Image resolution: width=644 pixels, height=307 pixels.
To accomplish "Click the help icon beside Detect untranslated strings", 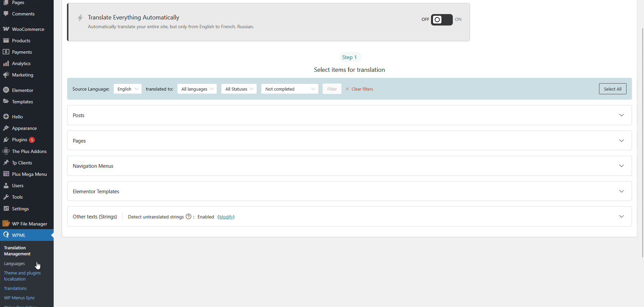I will [x=189, y=217].
